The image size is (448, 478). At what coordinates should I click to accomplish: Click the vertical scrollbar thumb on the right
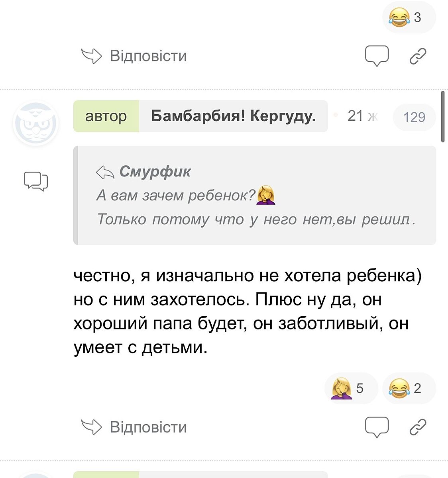coord(442,116)
